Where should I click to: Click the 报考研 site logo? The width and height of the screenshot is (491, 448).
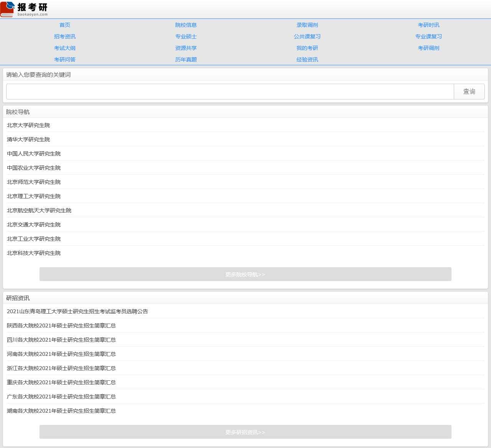click(x=24, y=9)
